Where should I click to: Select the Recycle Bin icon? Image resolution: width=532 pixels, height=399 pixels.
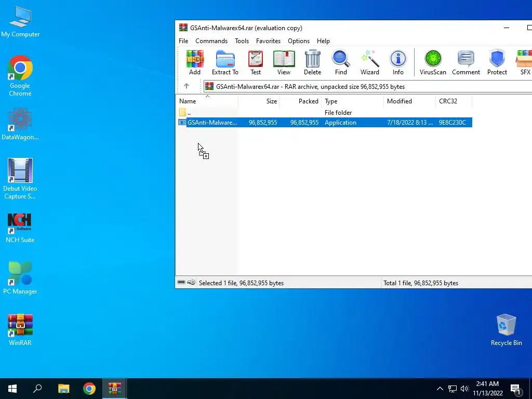pyautogui.click(x=506, y=330)
